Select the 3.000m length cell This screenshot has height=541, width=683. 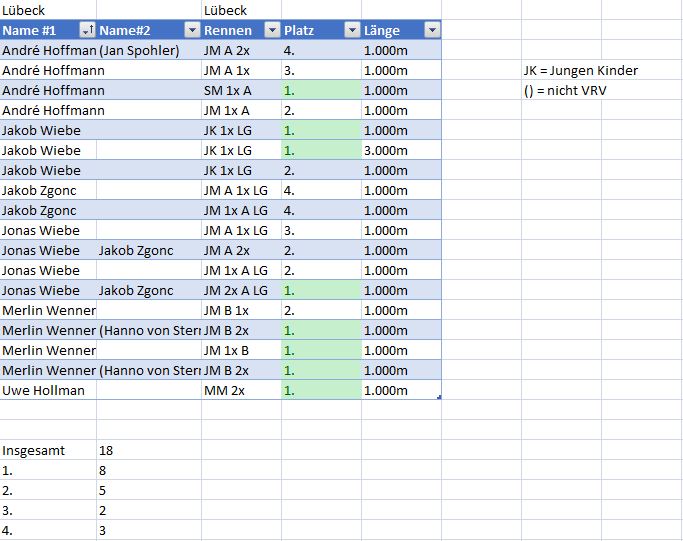(x=400, y=150)
